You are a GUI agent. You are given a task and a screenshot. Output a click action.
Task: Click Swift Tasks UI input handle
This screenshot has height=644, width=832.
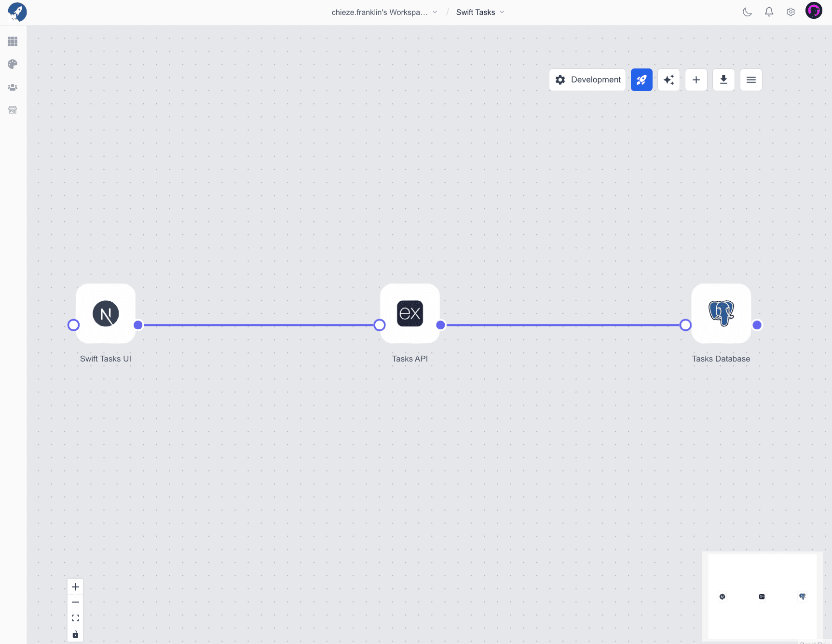pyautogui.click(x=73, y=325)
